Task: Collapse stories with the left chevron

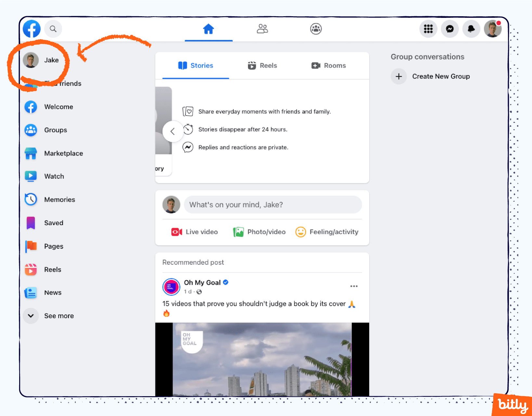Action: 173,131
